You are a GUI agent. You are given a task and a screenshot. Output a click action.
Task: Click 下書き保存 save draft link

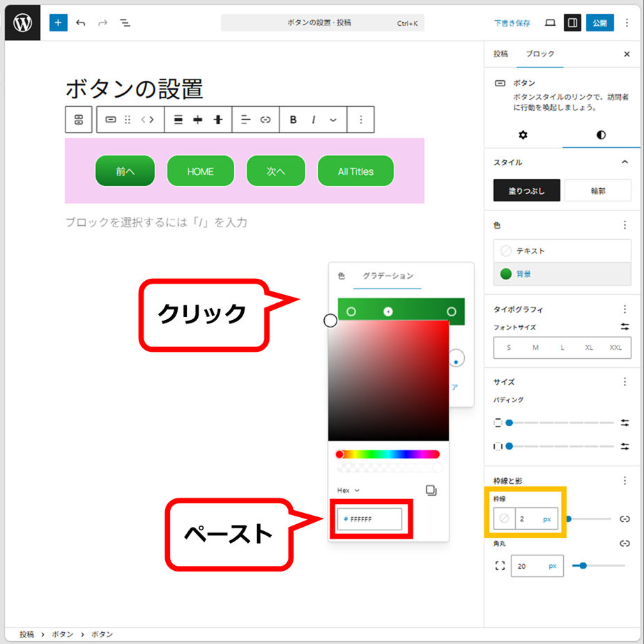pyautogui.click(x=512, y=23)
